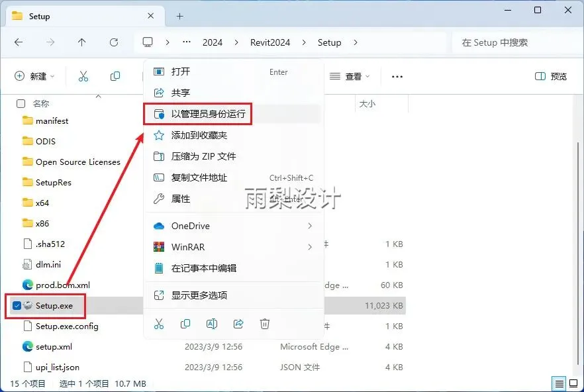Select the Open Source Licenses folder
584x392 pixels.
click(78, 162)
